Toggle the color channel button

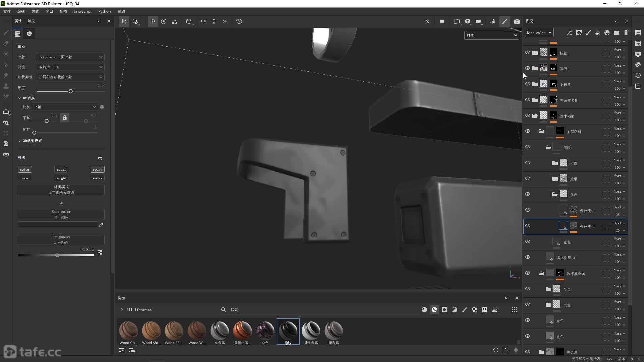tap(25, 169)
